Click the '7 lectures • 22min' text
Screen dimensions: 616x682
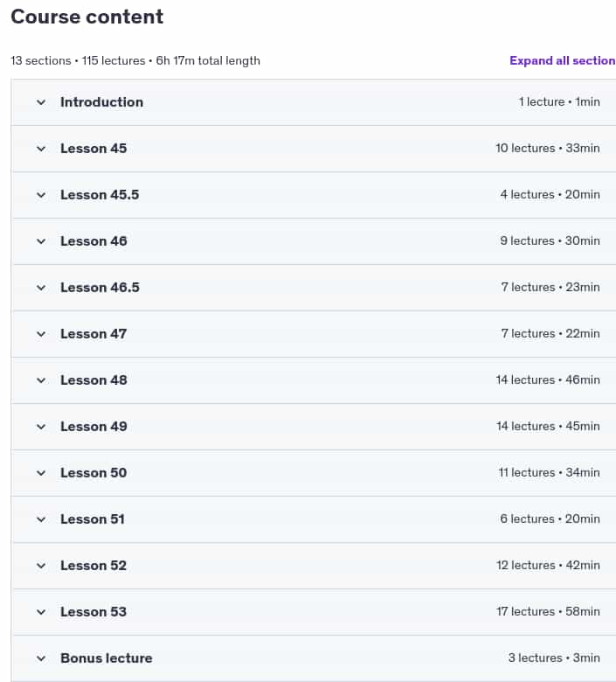(550, 334)
